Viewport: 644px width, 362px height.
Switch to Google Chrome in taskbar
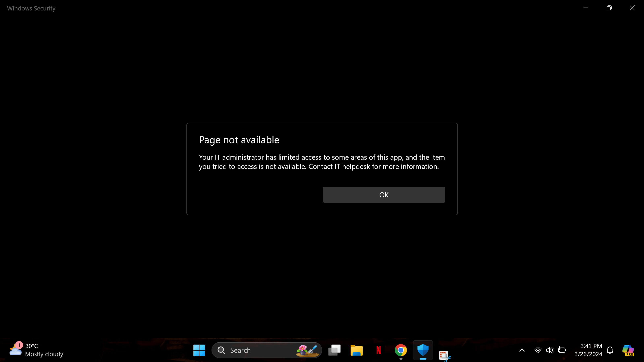400,350
